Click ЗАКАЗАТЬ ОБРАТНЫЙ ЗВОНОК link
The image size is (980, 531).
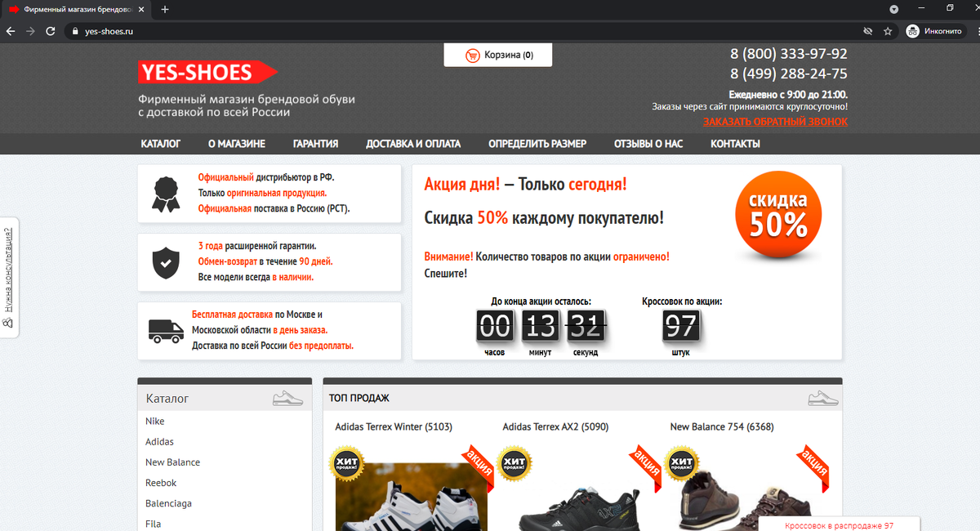point(775,122)
